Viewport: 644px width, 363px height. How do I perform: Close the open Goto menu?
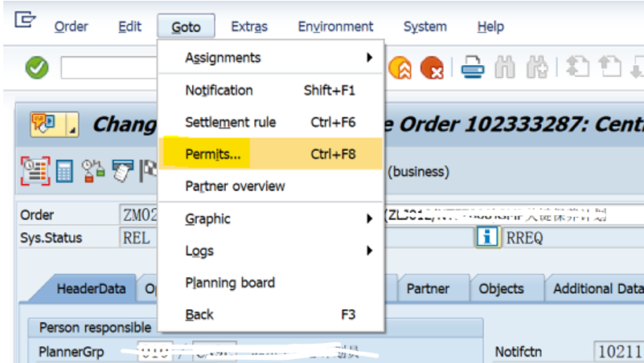(x=186, y=27)
